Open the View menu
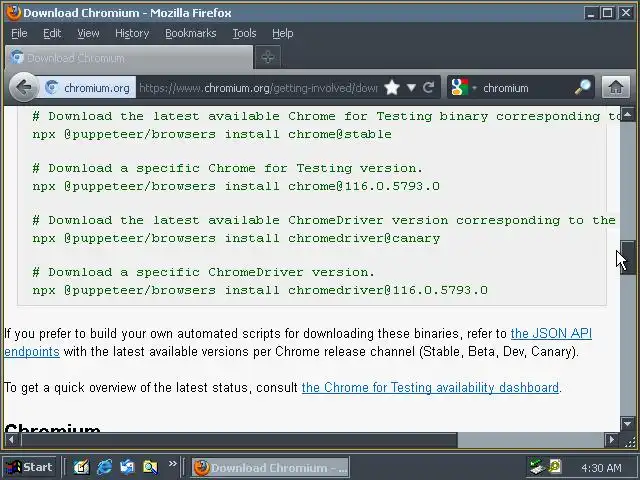 tap(88, 33)
